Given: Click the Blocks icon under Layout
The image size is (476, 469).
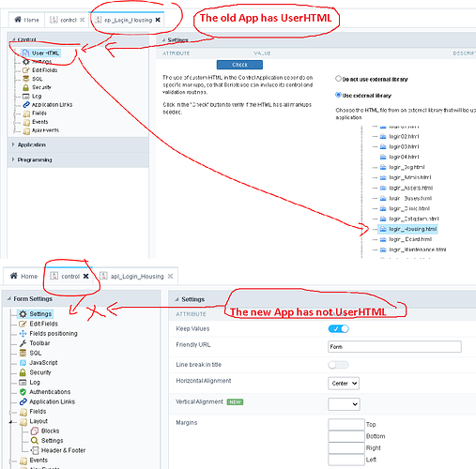Looking at the screenshot, I should pos(35,431).
